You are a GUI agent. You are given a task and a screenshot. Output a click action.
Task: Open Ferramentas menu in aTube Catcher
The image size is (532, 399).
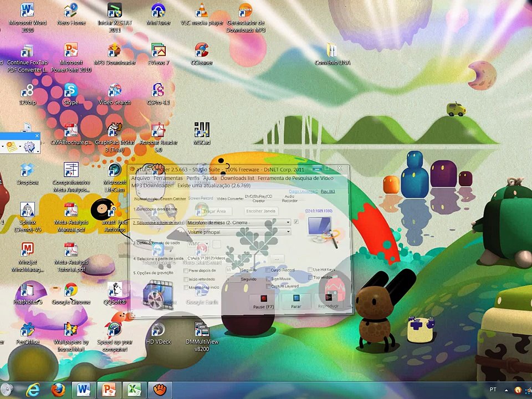pos(168,178)
